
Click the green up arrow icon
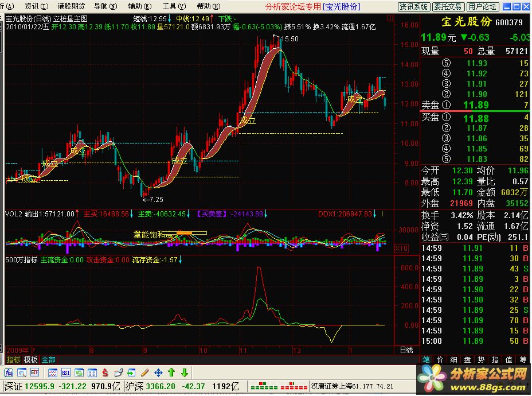click(x=171, y=373)
